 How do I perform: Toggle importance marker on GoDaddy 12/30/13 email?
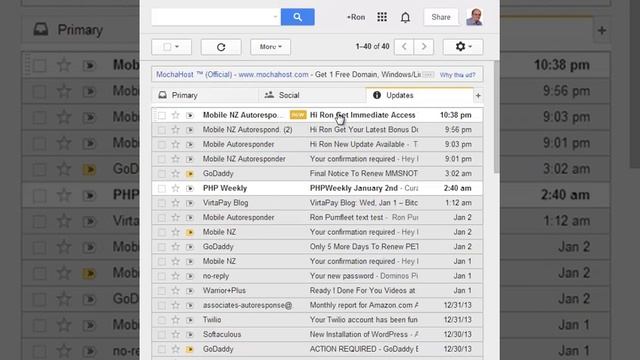(190, 349)
